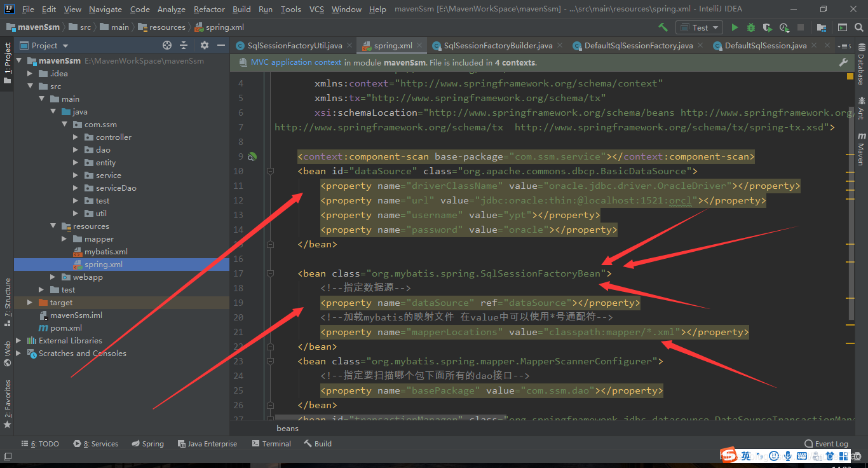The height and width of the screenshot is (468, 868).
Task: Show hidden tabs list dropdown
Action: pyautogui.click(x=844, y=46)
